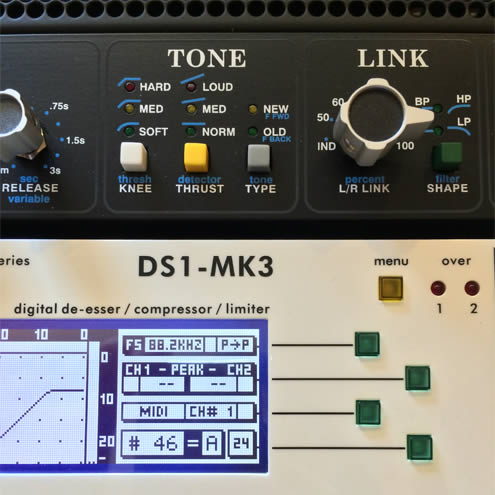Click green button beside MIDI CH# row
495x495 pixels.
[368, 412]
